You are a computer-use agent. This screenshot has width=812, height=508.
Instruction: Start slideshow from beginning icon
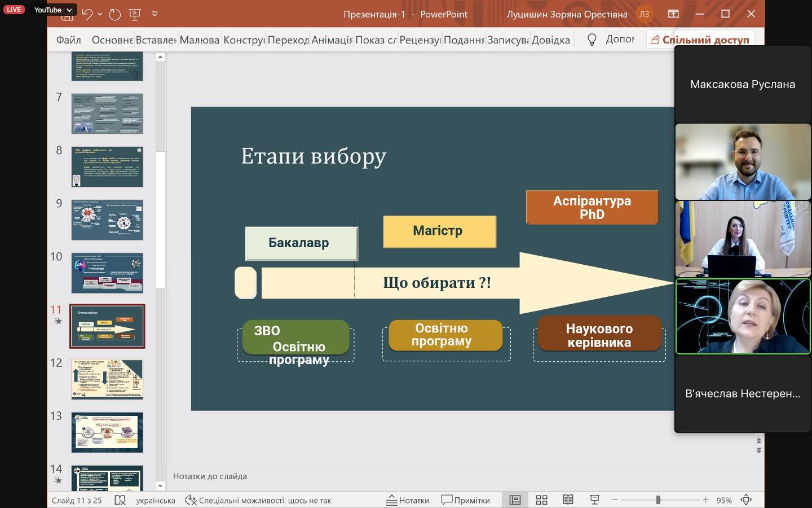[135, 15]
